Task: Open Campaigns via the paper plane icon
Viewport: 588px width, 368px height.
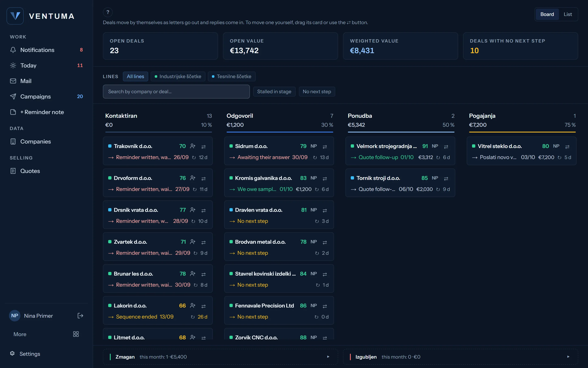Action: tap(13, 97)
